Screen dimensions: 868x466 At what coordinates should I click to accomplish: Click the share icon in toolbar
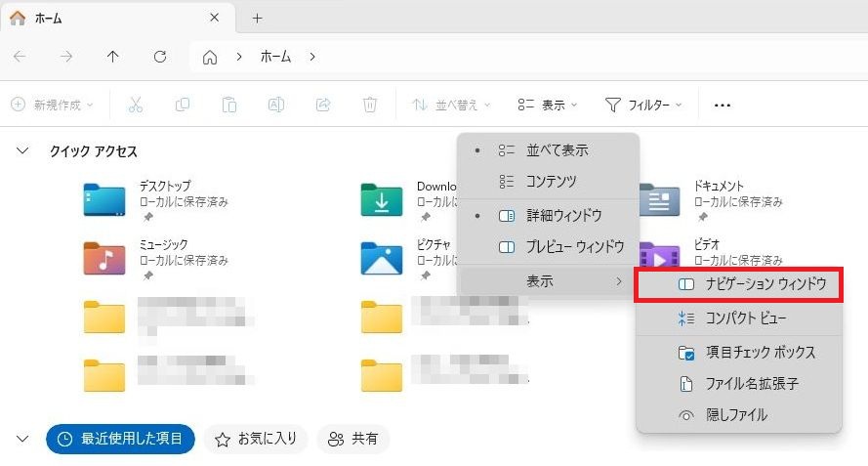tap(323, 105)
